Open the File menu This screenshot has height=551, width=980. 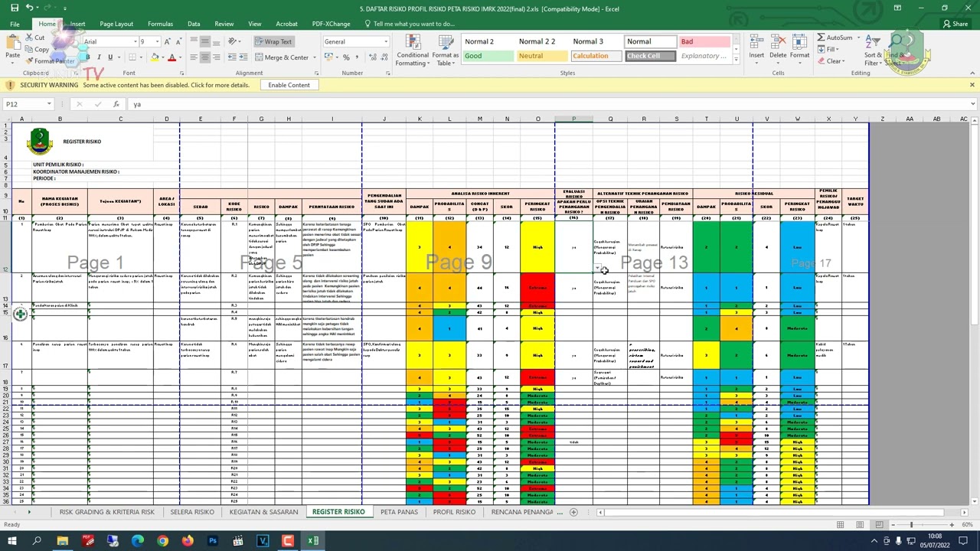click(x=15, y=24)
